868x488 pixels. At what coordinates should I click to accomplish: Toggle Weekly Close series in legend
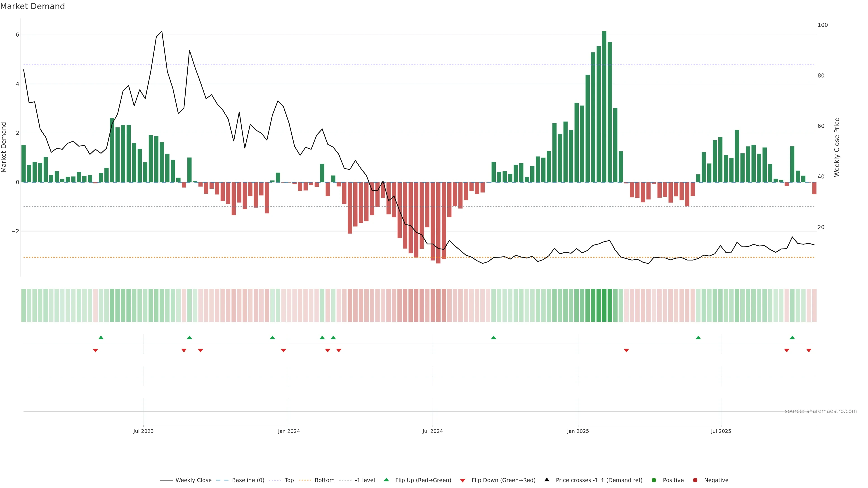tap(193, 480)
